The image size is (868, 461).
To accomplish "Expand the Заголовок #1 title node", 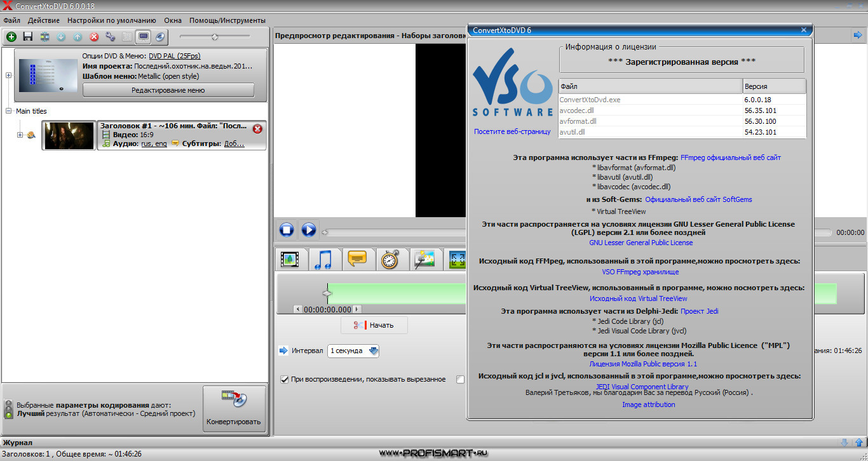I will click(x=20, y=135).
